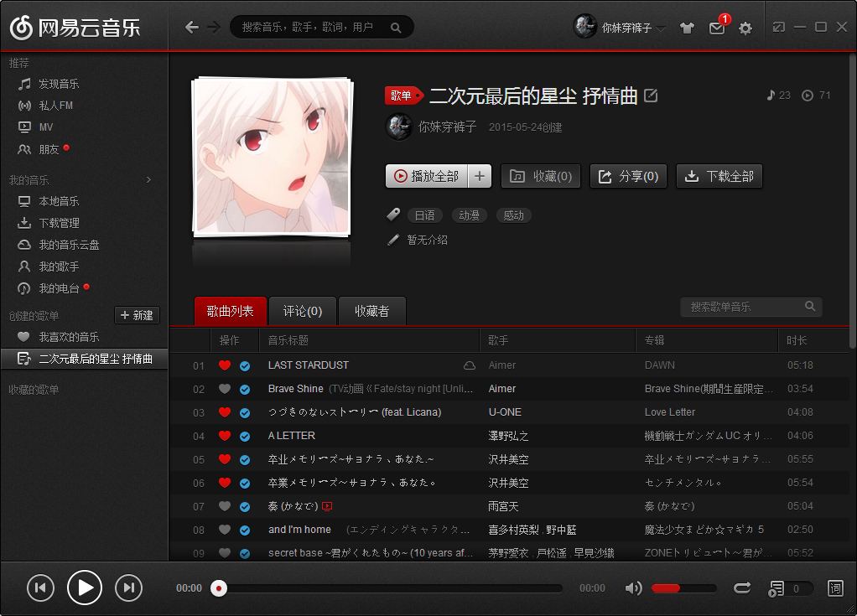Go back with the left arrow
The image size is (857, 616).
191,27
